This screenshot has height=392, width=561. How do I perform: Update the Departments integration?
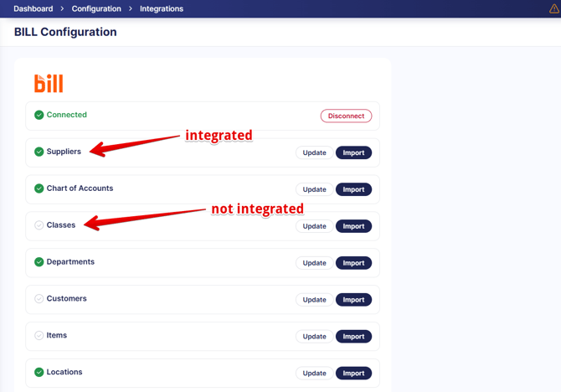point(314,263)
